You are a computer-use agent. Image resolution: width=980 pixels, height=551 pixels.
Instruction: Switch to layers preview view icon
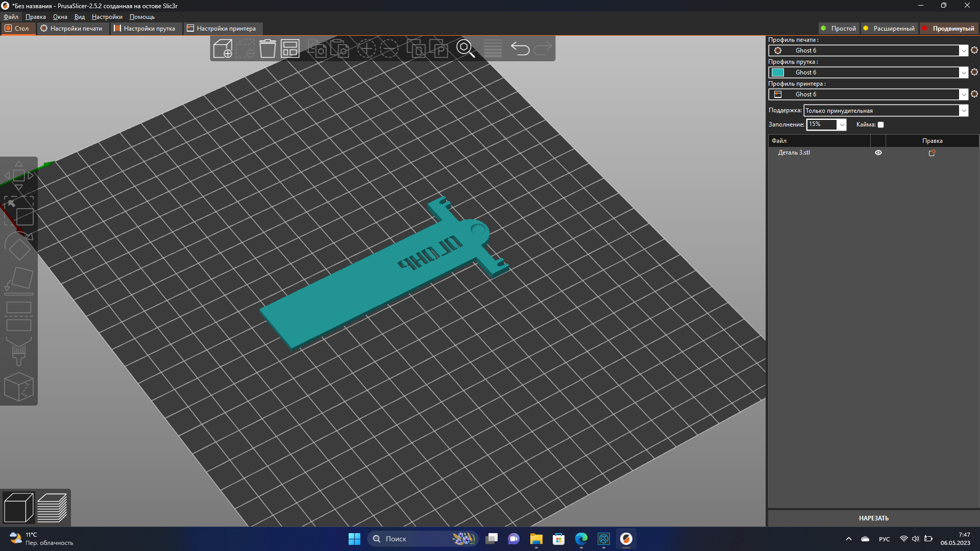click(52, 508)
